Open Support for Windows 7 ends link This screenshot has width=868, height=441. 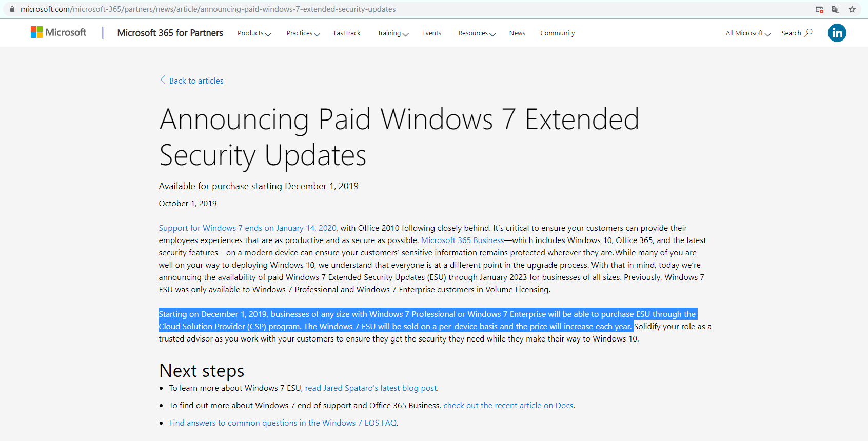pyautogui.click(x=248, y=228)
